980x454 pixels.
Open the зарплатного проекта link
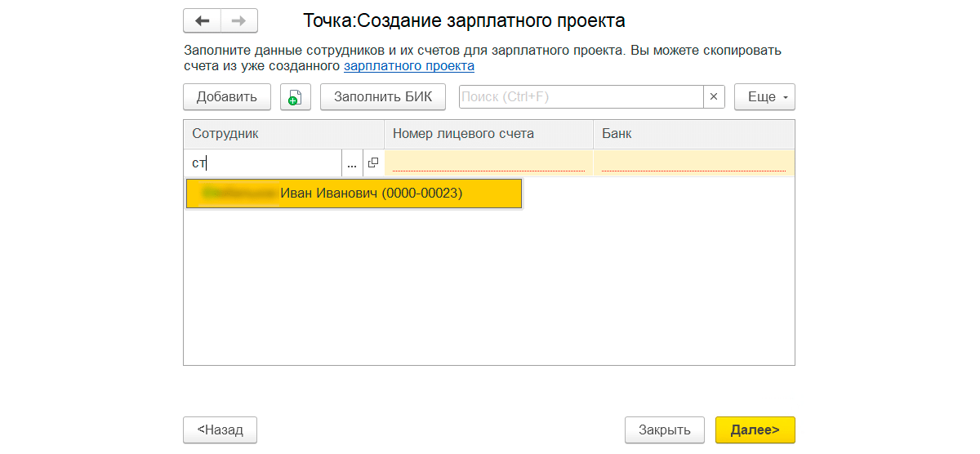pos(408,65)
